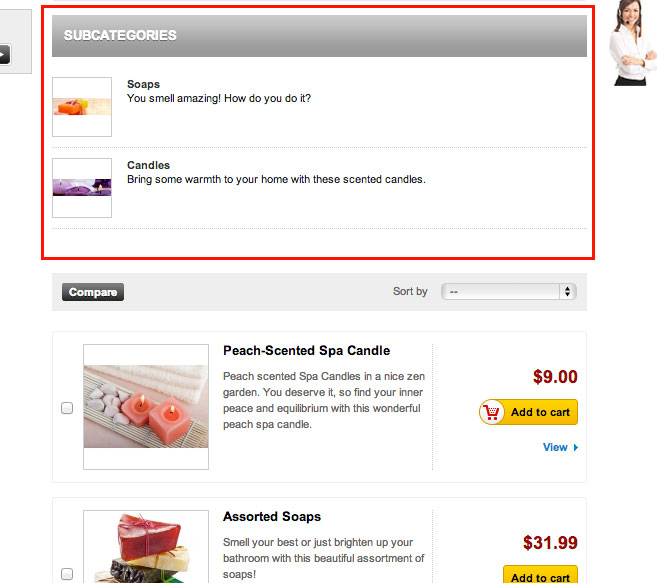Click the Assorted Soaps product image
Viewport: 657px width, 583px height.
[x=146, y=547]
